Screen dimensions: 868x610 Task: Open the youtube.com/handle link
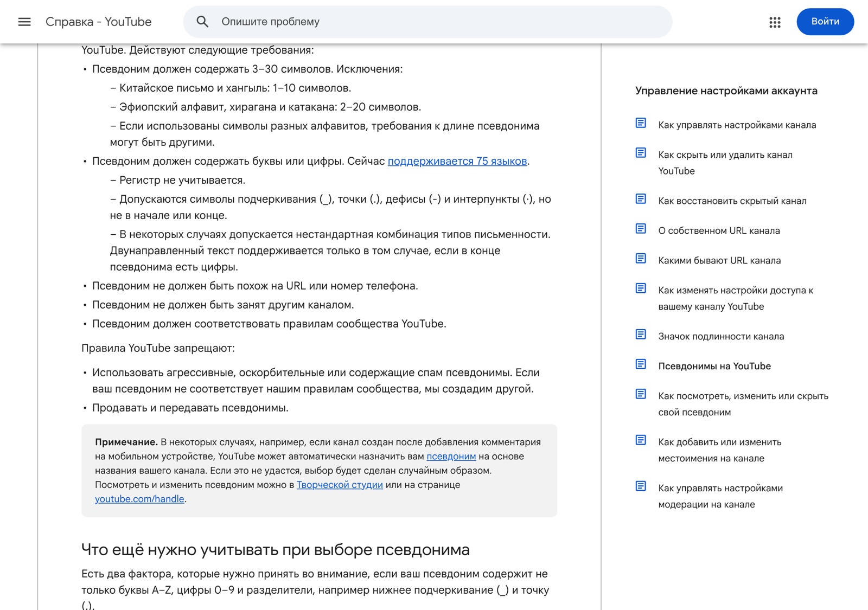click(139, 499)
